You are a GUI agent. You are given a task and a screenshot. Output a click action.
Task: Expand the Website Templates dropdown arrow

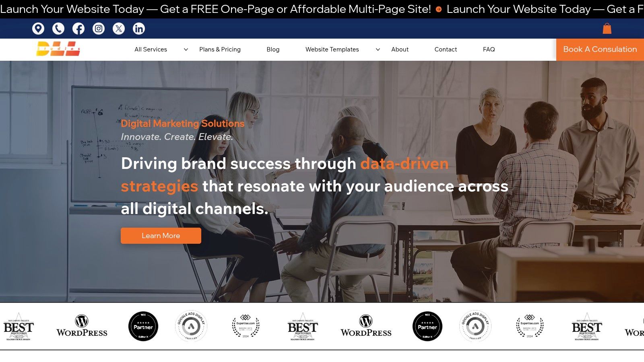(378, 49)
